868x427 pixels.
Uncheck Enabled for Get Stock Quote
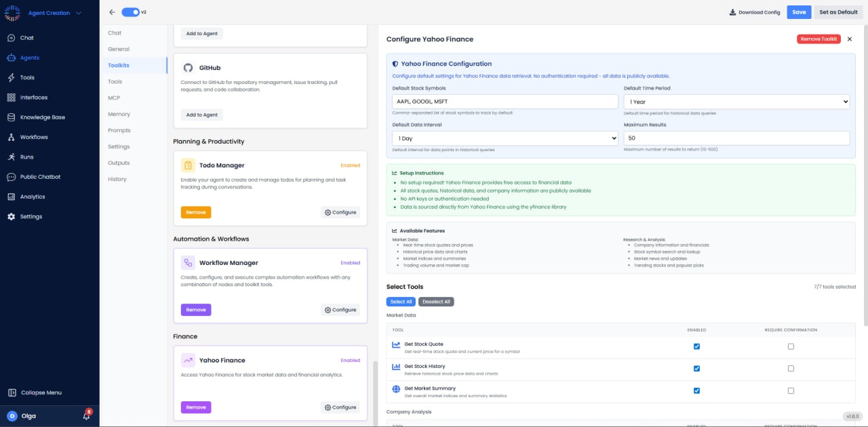pyautogui.click(x=696, y=346)
